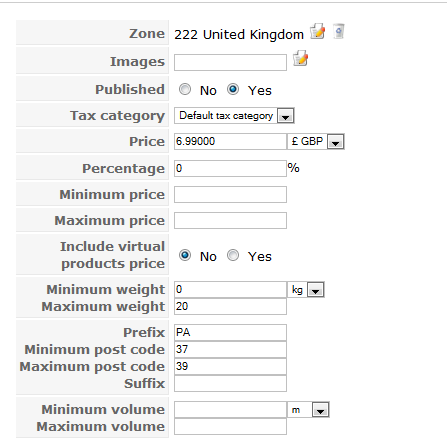The image size is (447, 443).
Task: Select Published Yes radio button
Action: (233, 89)
